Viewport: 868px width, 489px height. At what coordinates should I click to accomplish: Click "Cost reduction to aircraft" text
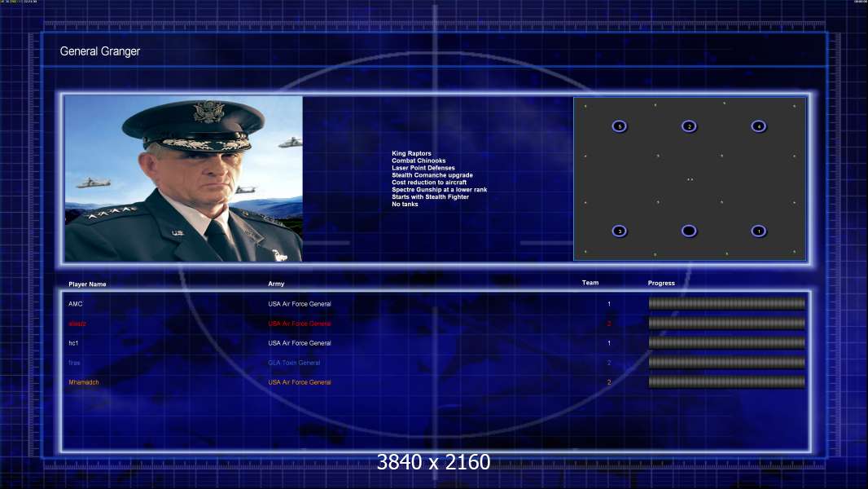point(429,183)
